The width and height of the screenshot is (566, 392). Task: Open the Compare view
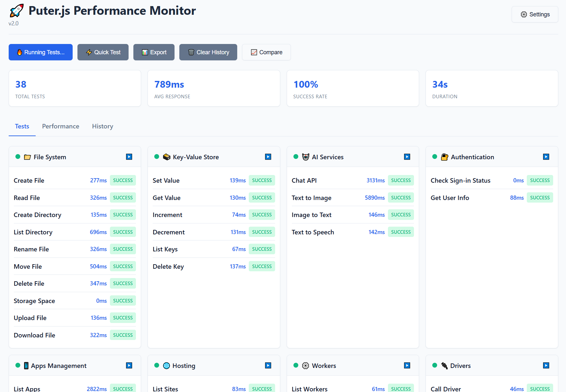pyautogui.click(x=266, y=52)
